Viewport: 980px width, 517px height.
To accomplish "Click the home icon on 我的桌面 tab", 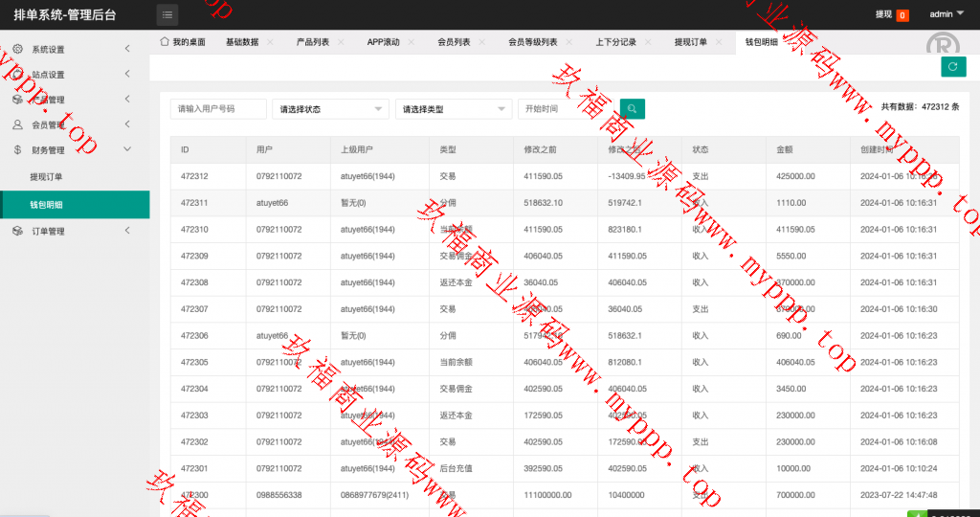I will point(165,42).
